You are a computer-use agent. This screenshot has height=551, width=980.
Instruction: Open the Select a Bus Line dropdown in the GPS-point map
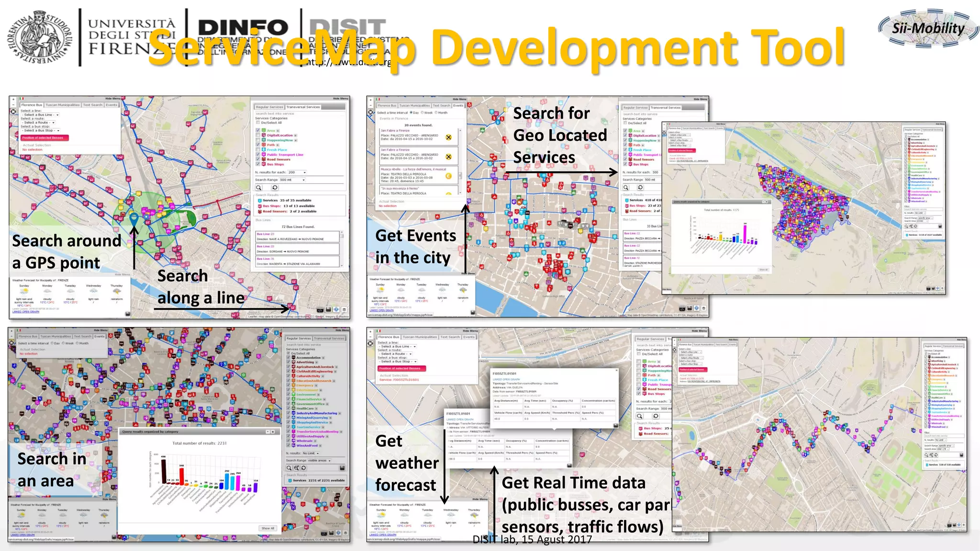(41, 115)
